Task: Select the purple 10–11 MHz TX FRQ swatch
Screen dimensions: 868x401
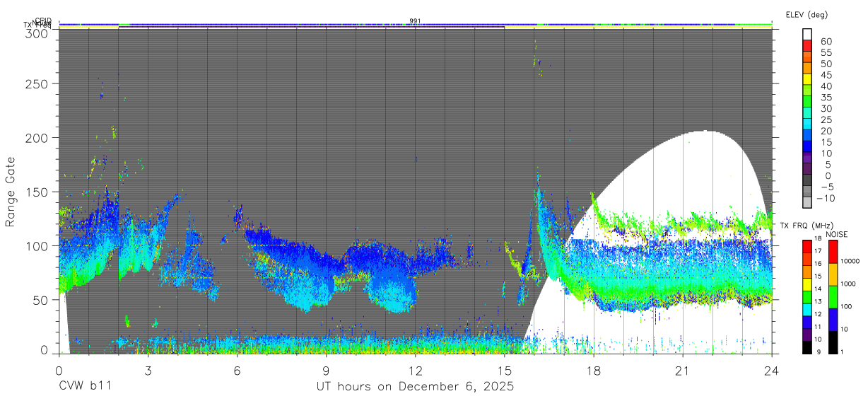Action: [808, 333]
